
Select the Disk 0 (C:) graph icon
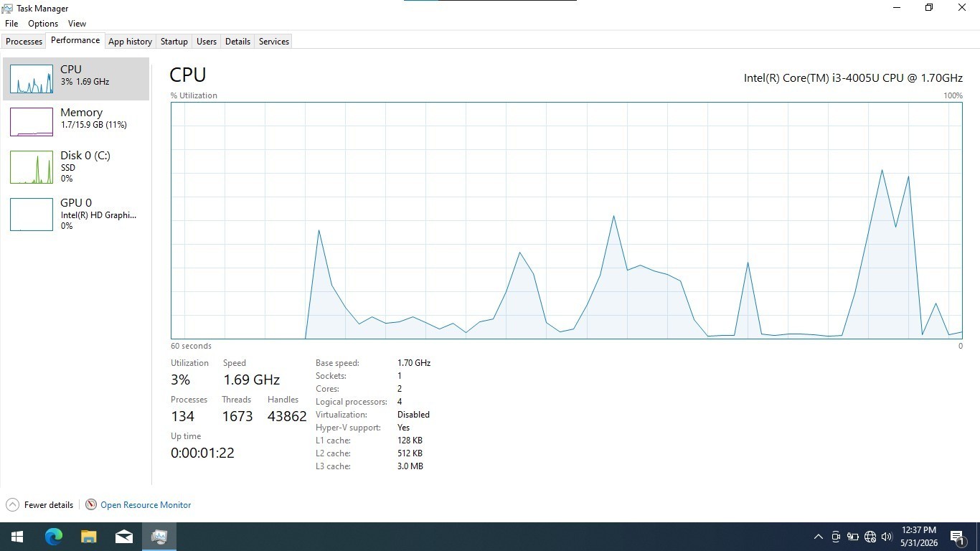32,167
